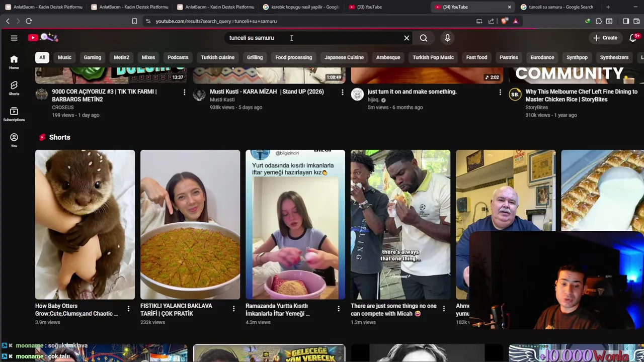Go to Home in the sidebar

[14, 62]
